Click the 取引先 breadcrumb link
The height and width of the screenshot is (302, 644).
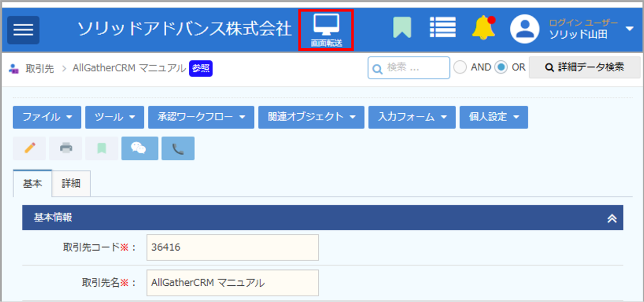40,69
